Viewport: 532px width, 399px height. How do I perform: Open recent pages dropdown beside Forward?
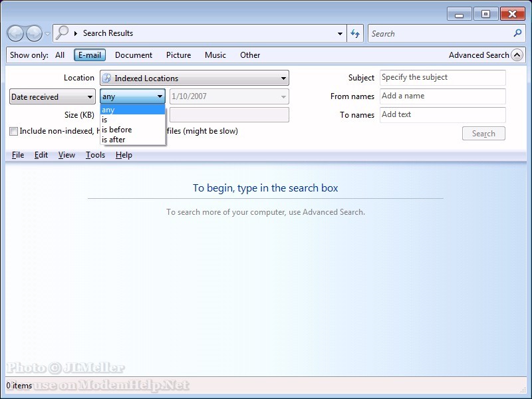(47, 34)
